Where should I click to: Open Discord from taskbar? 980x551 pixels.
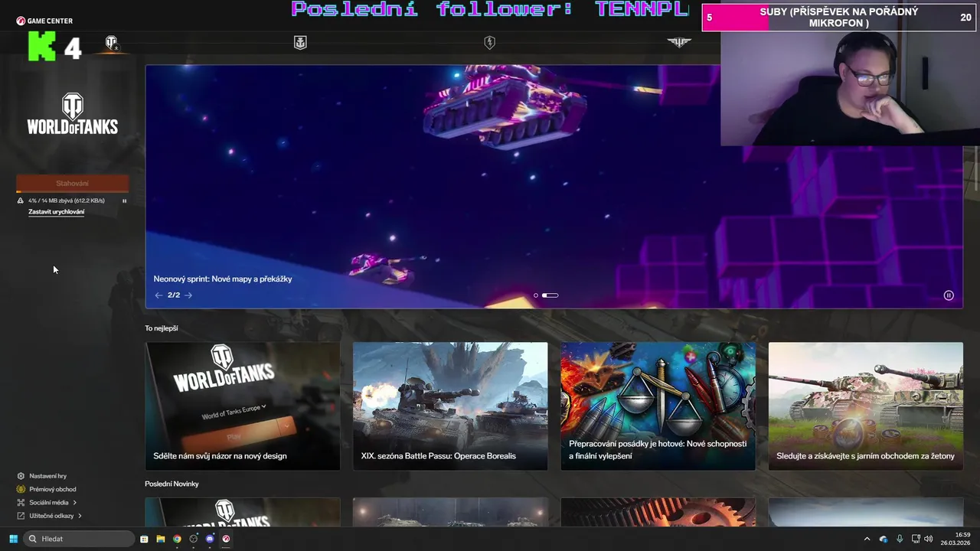click(x=210, y=539)
